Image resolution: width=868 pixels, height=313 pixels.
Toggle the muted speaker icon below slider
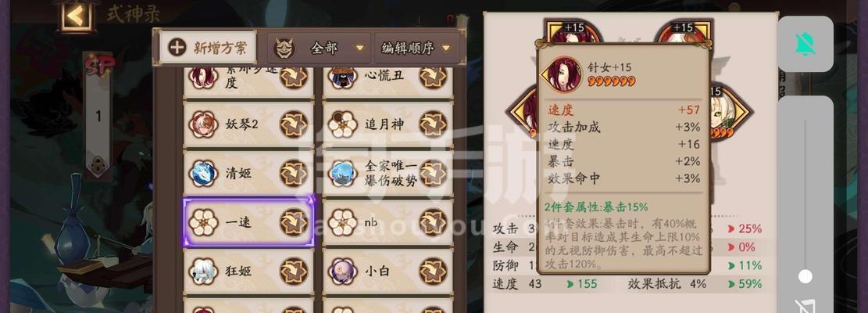click(805, 307)
